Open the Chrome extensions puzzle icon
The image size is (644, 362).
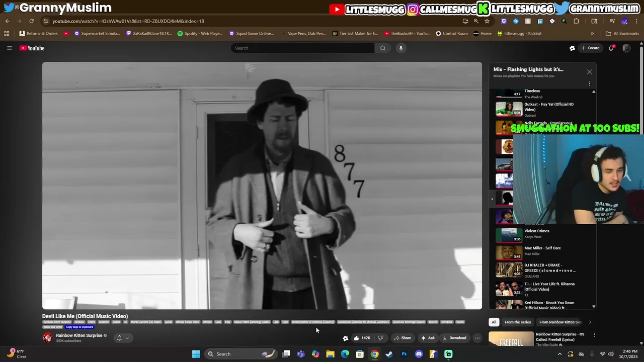(x=577, y=21)
